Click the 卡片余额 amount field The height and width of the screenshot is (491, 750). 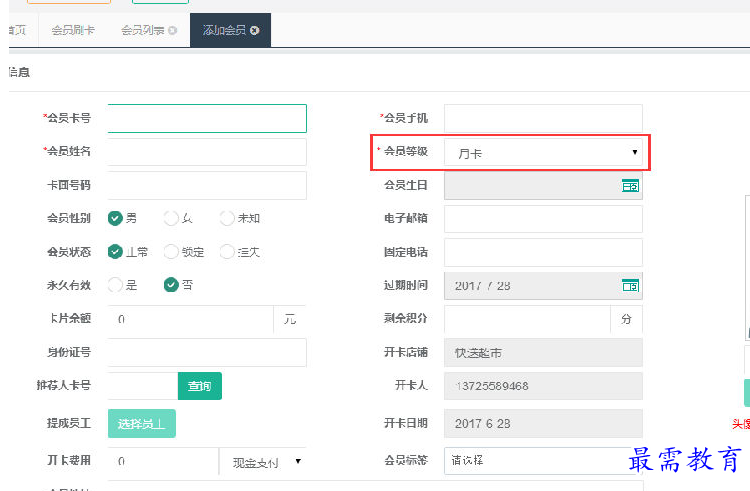click(191, 319)
